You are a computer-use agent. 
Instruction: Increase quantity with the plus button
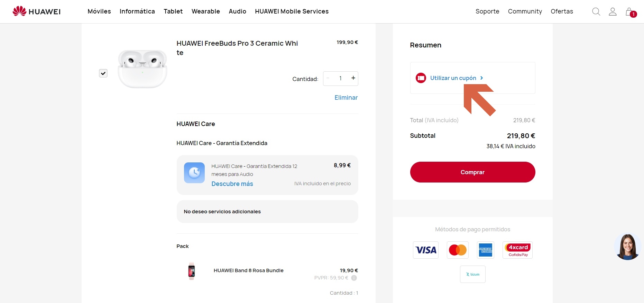point(353,78)
